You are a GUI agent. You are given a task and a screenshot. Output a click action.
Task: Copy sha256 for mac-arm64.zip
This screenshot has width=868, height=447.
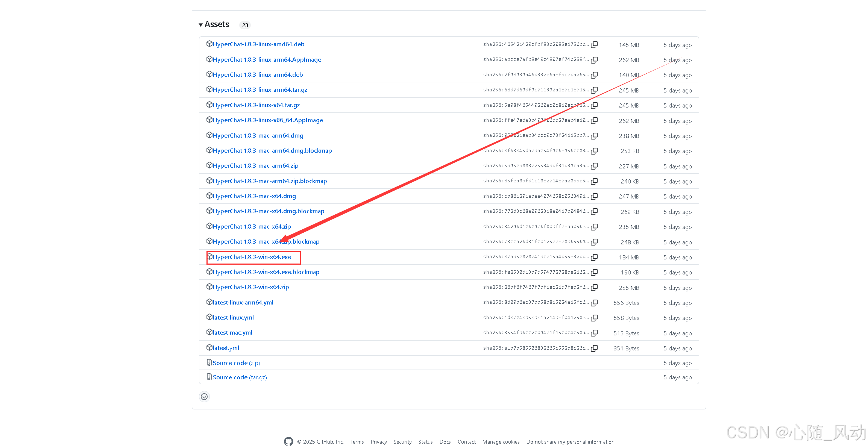pos(594,166)
